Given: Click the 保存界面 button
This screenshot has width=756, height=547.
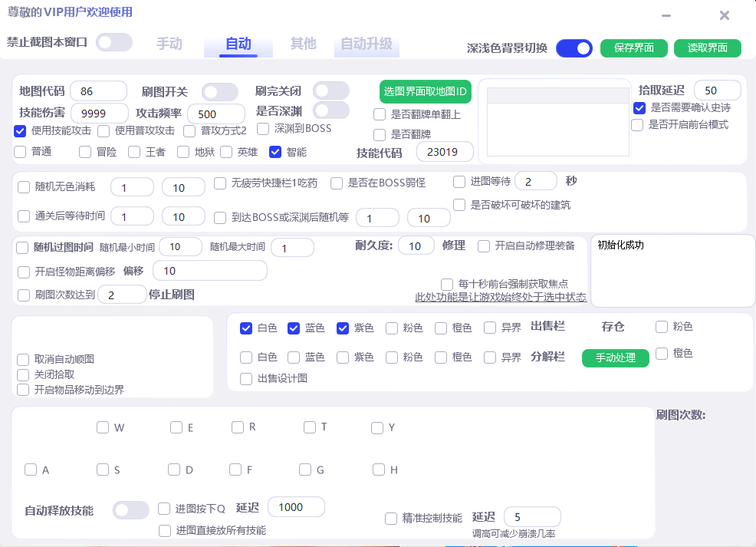Looking at the screenshot, I should [x=633, y=48].
